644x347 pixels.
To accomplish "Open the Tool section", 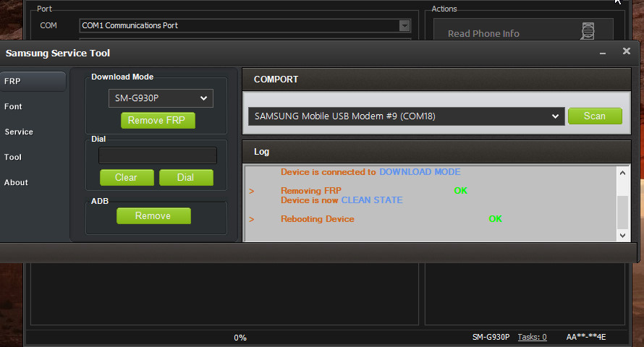I will tap(13, 157).
